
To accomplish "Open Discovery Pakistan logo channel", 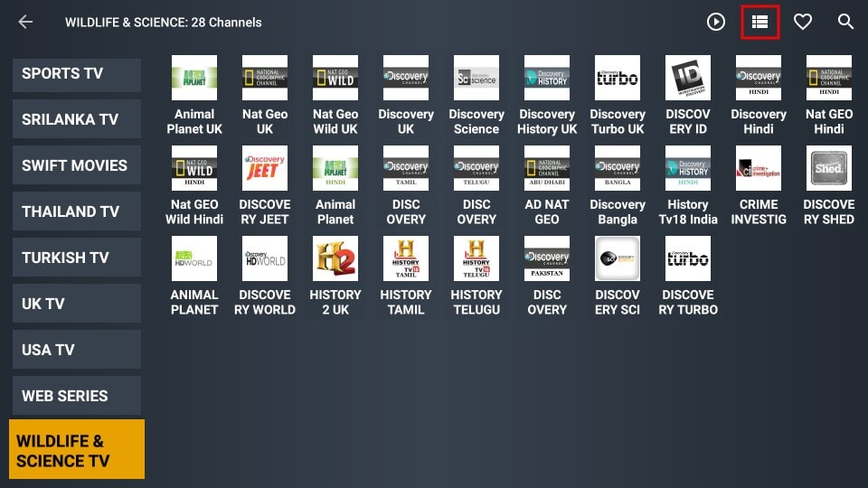I will 547,277.
